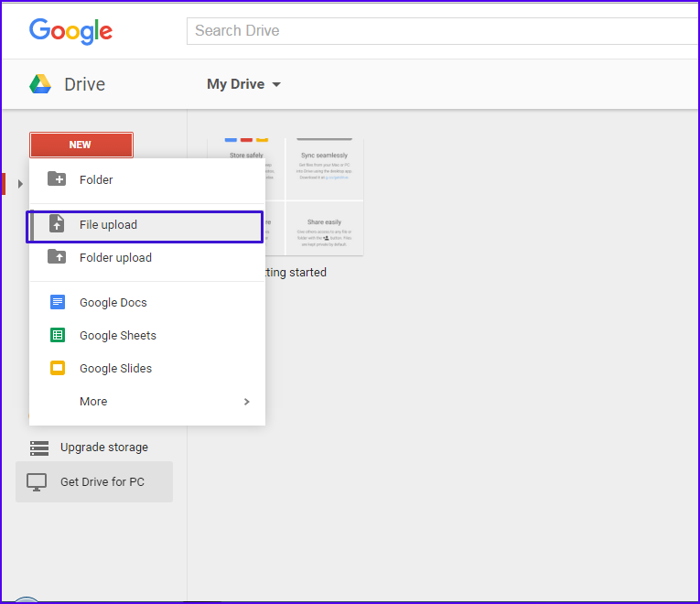Click the yellow Google Slides icon
This screenshot has width=700, height=604.
58,368
